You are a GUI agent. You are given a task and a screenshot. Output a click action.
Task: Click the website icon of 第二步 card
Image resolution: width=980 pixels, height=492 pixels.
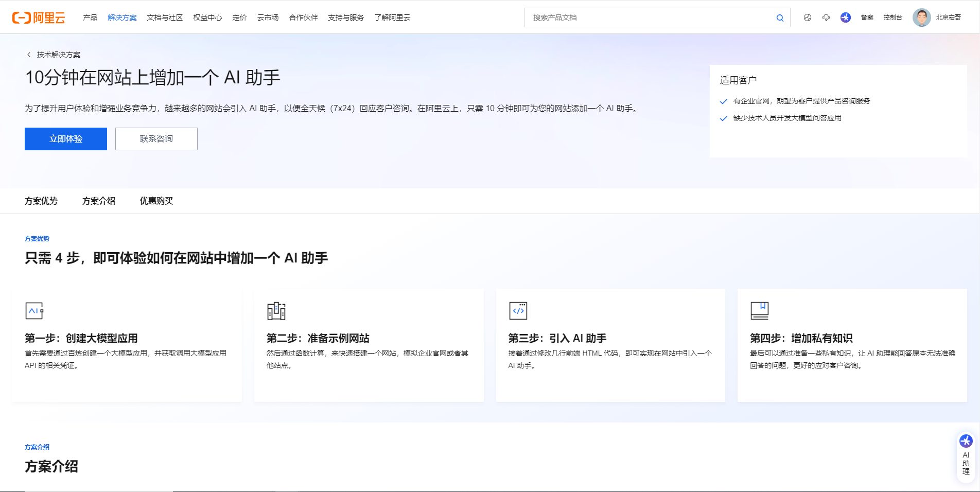click(x=276, y=311)
